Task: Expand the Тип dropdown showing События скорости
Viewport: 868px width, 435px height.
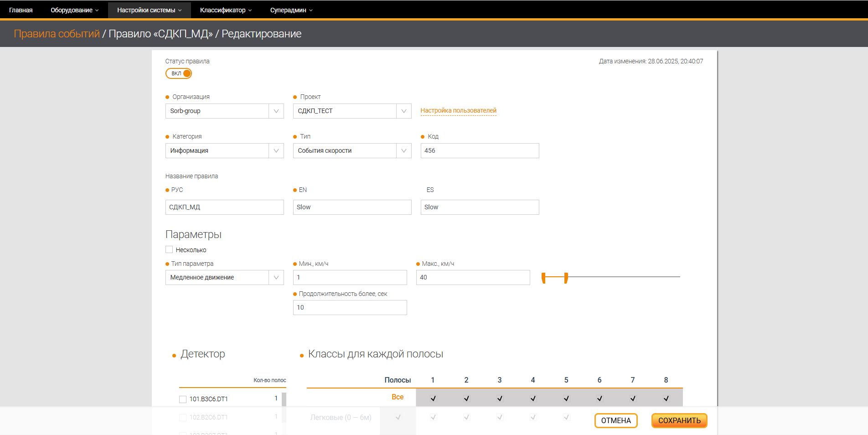Action: click(404, 150)
